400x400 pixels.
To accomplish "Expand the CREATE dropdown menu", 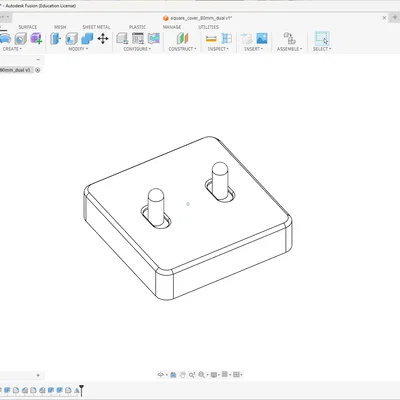I will pyautogui.click(x=12, y=49).
